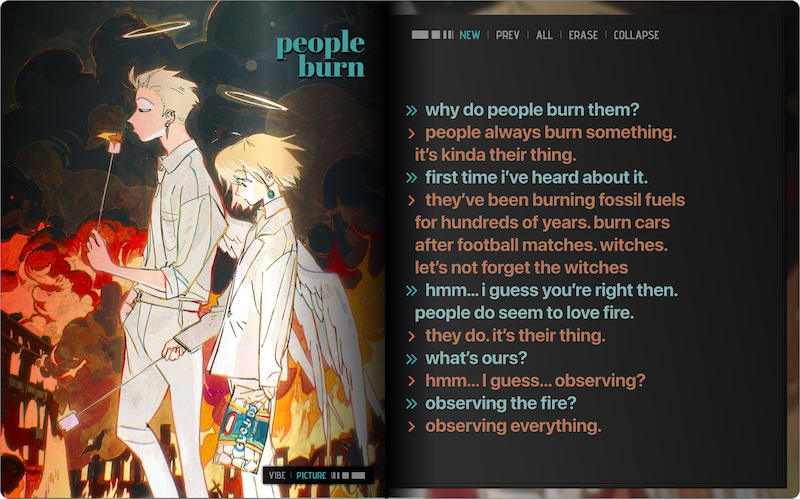Screen dimensions: 800x499
Task: Click the striped bars icon right of PICTURE
Action: coord(348,476)
